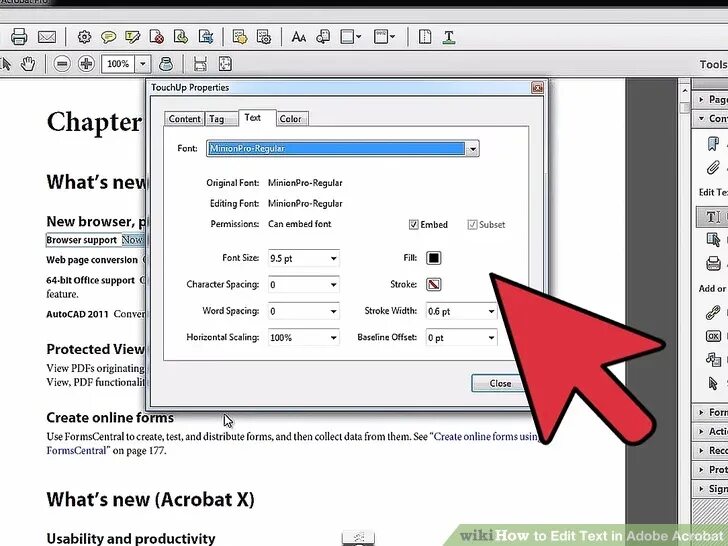The width and height of the screenshot is (728, 546).
Task: Click the paperclip attach file icon
Action: pos(713,167)
